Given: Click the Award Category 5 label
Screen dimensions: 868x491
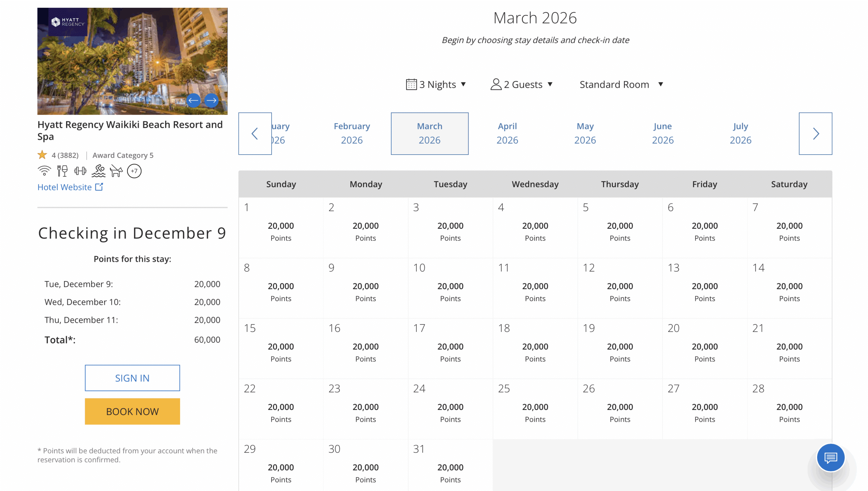Looking at the screenshot, I should point(123,155).
